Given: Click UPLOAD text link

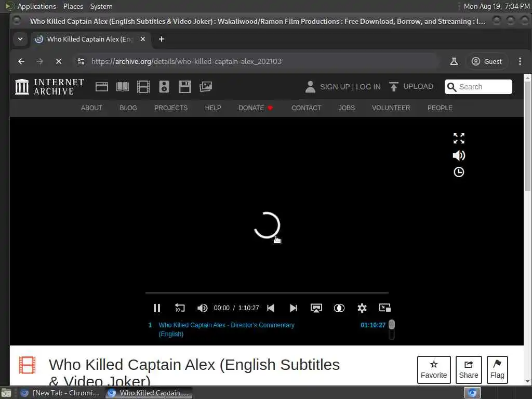Looking at the screenshot, I should pyautogui.click(x=418, y=87).
